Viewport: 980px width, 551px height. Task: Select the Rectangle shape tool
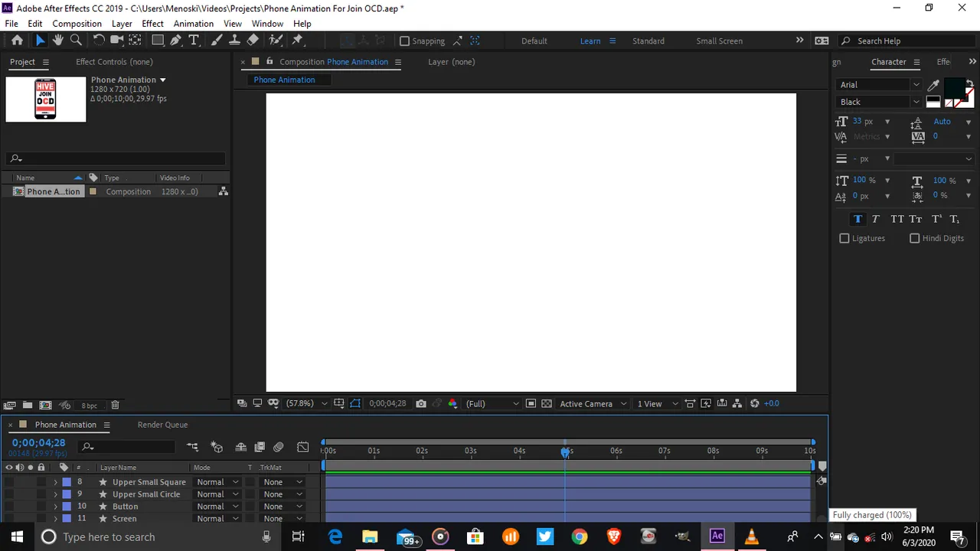pos(158,41)
